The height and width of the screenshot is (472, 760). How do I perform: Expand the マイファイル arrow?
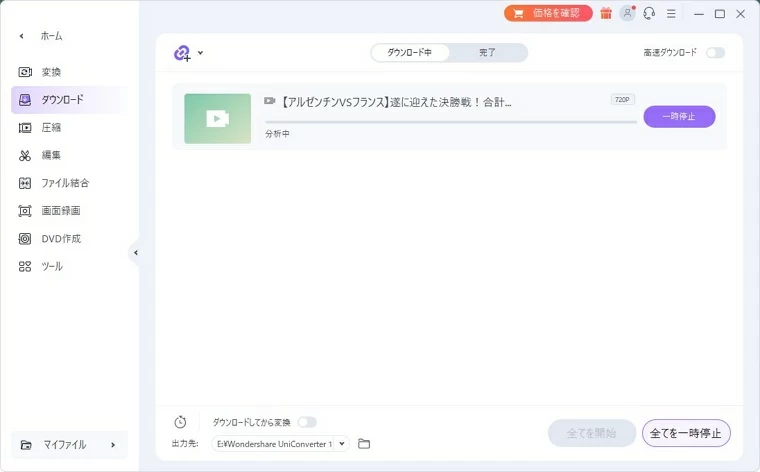tap(113, 445)
